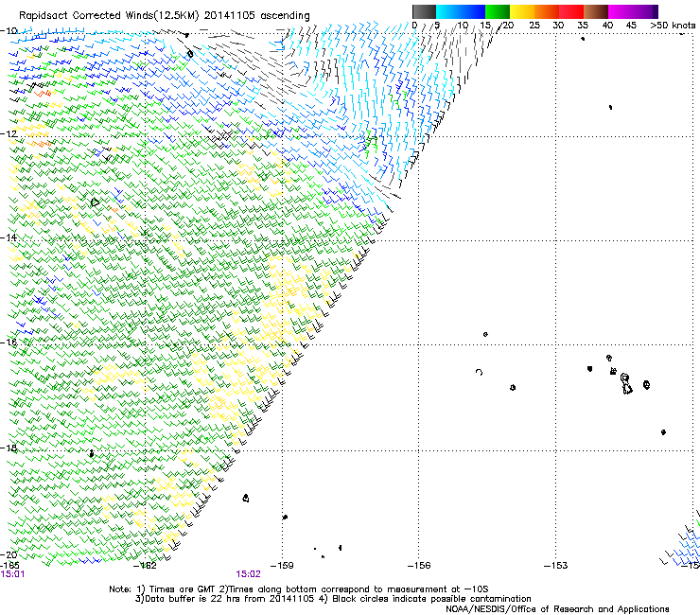Viewport: 700px width, 615px height.
Task: Click the '-18' latitude axis label
Action: (x=9, y=448)
